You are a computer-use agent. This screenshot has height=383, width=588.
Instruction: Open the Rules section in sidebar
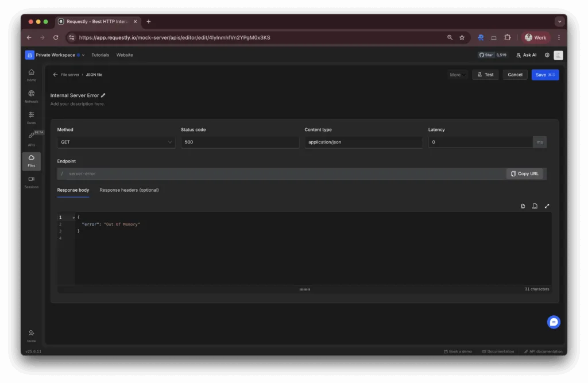(x=32, y=118)
